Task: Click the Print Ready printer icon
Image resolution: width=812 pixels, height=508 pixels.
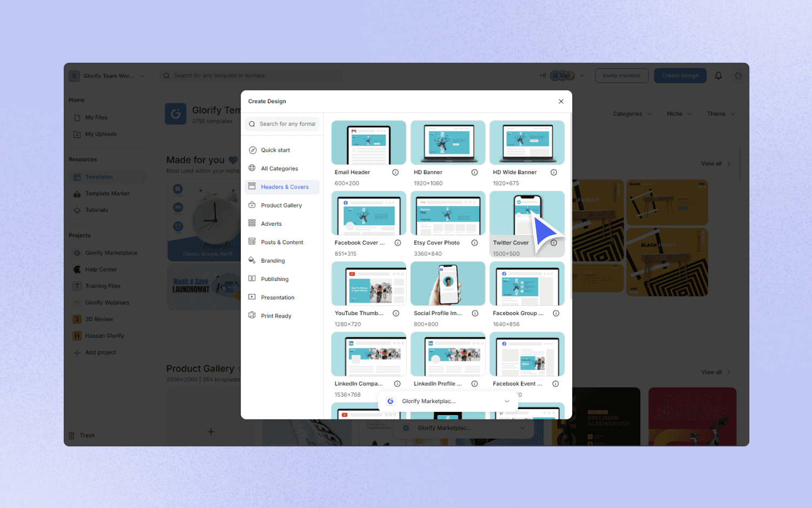Action: 252,315
